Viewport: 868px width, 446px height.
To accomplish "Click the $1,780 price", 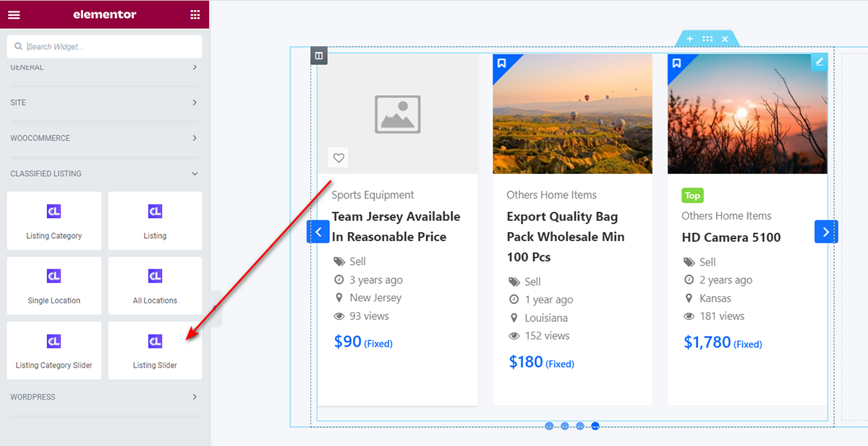I will [707, 342].
